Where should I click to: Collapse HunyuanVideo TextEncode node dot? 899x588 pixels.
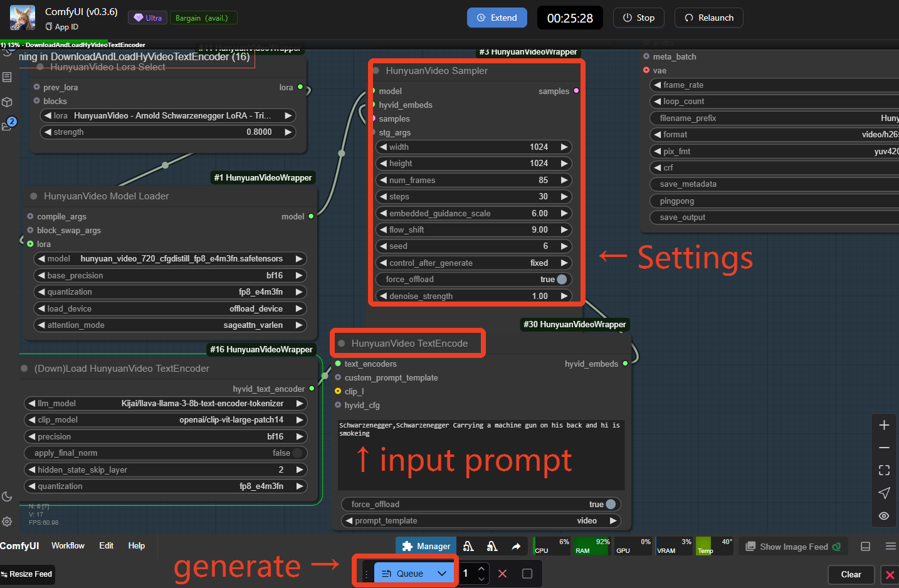pos(342,344)
